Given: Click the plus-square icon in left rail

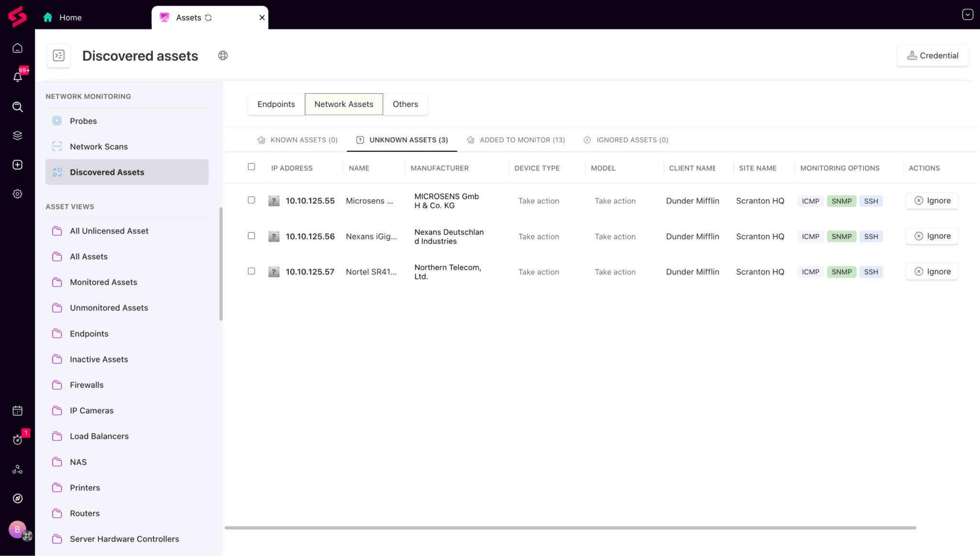Looking at the screenshot, I should pyautogui.click(x=18, y=165).
